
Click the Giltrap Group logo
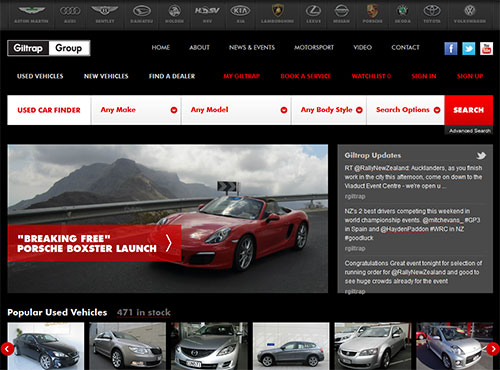click(x=49, y=48)
